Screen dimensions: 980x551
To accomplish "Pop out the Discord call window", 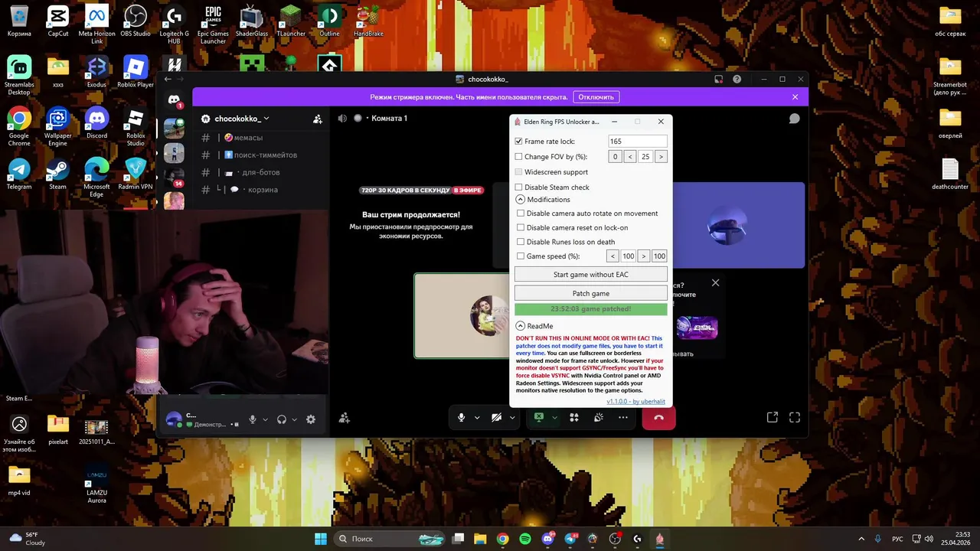I will click(773, 417).
